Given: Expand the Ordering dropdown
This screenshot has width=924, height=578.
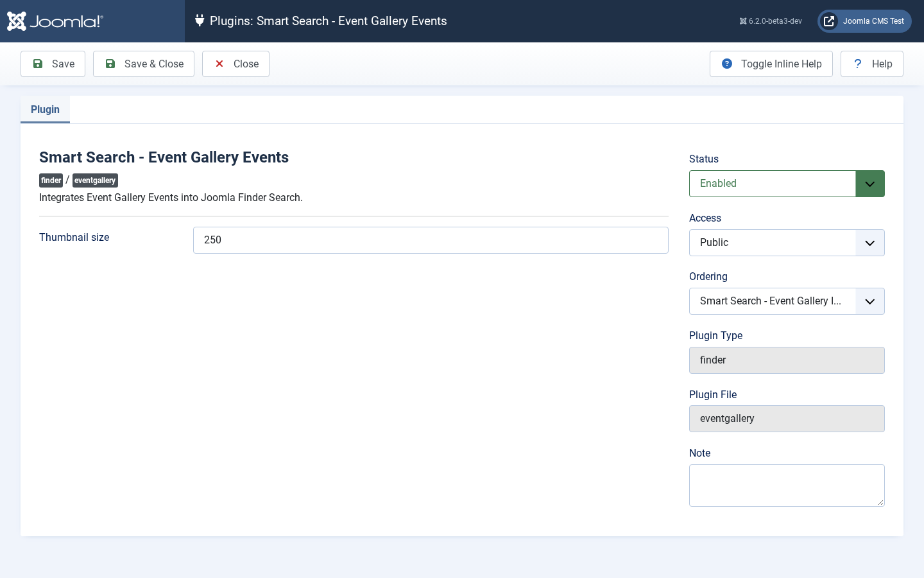Looking at the screenshot, I should [x=787, y=301].
